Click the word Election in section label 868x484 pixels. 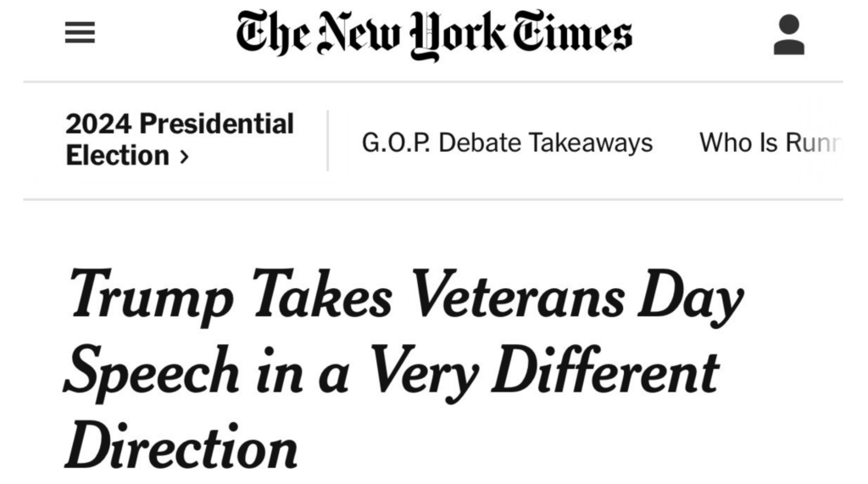[117, 156]
